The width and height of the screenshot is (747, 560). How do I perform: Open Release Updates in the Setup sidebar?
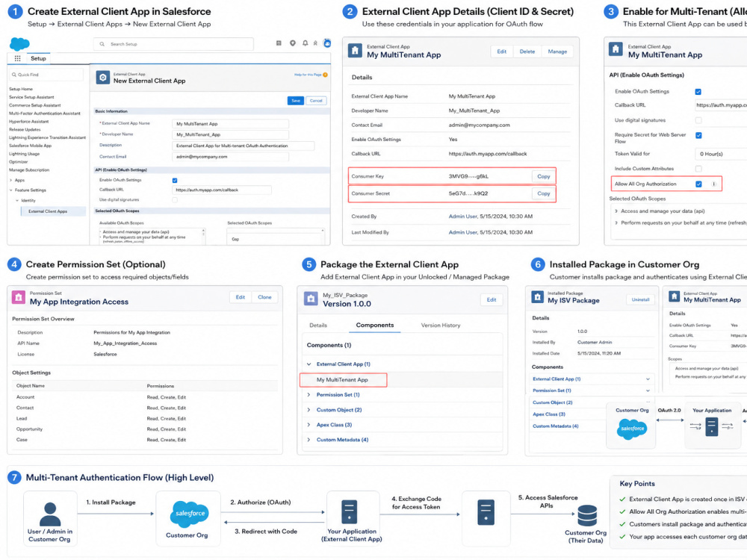pyautogui.click(x=25, y=129)
